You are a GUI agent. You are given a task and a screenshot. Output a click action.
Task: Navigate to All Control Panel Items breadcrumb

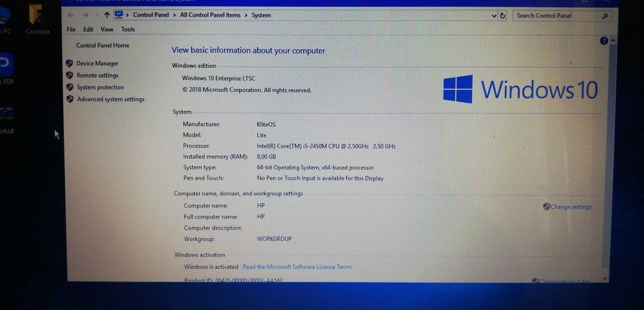click(211, 15)
